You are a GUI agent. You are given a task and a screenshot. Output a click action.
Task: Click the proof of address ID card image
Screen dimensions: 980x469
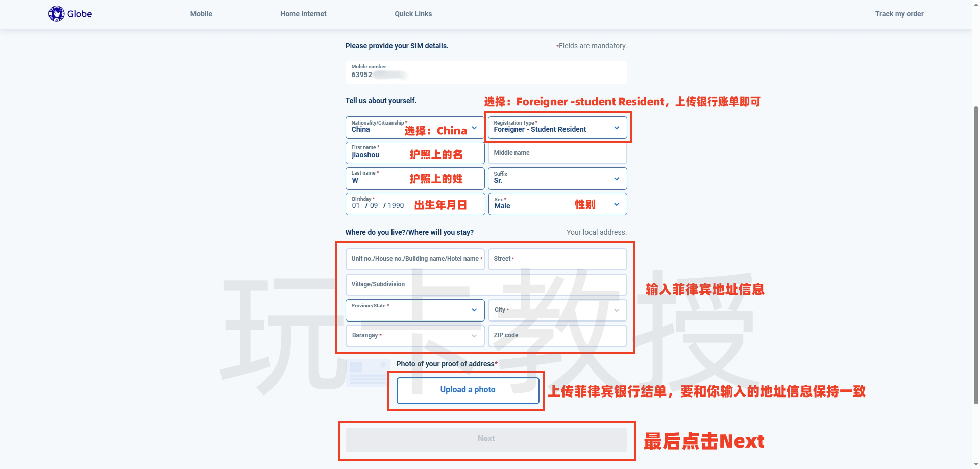(368, 374)
